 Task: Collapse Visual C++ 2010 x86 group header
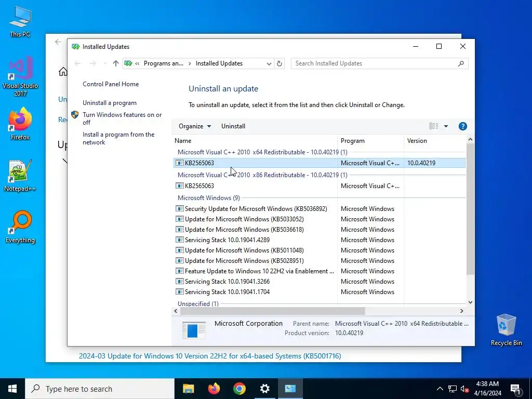pos(262,175)
